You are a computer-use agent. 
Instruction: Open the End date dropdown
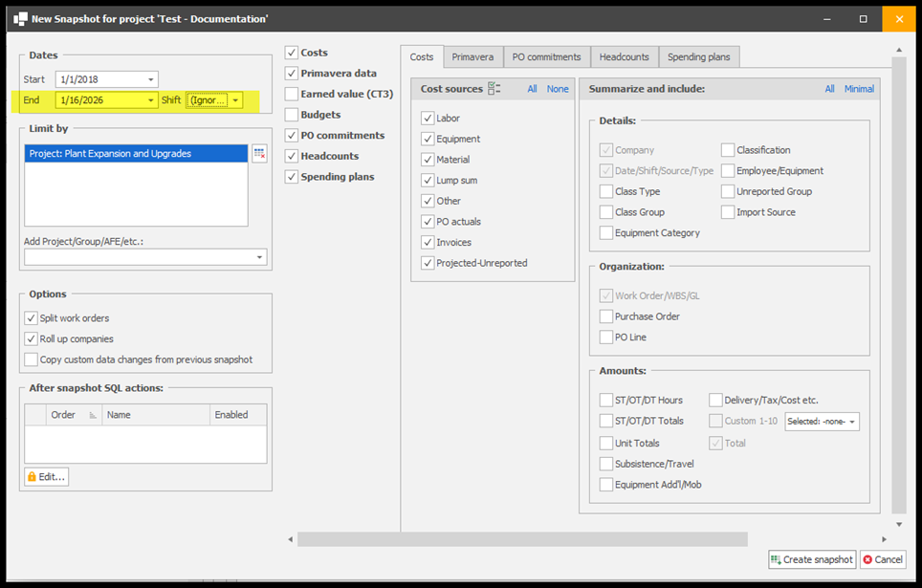(151, 100)
